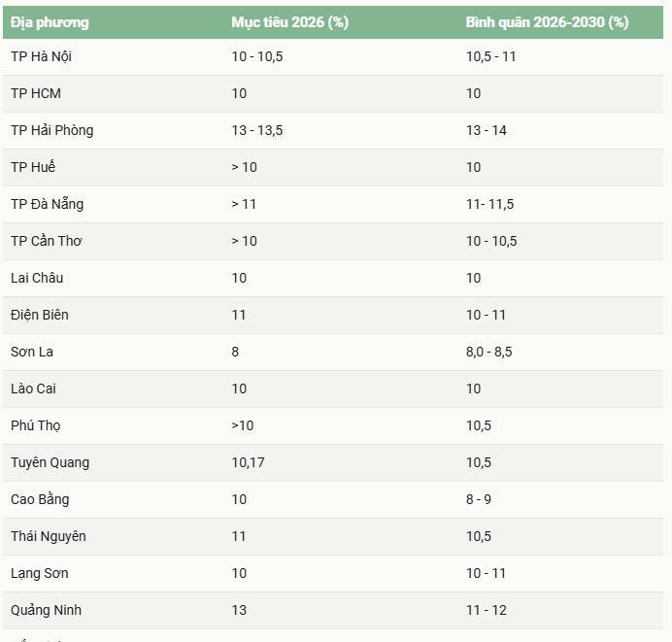Click the "TP HCM" cell
Image resolution: width=672 pixels, height=642 pixels.
click(36, 93)
